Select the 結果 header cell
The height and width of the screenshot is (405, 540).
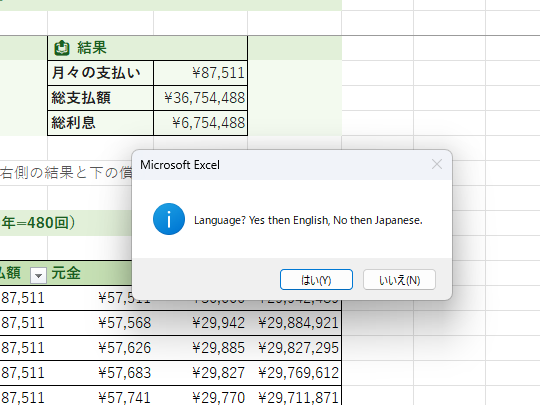coord(147,48)
